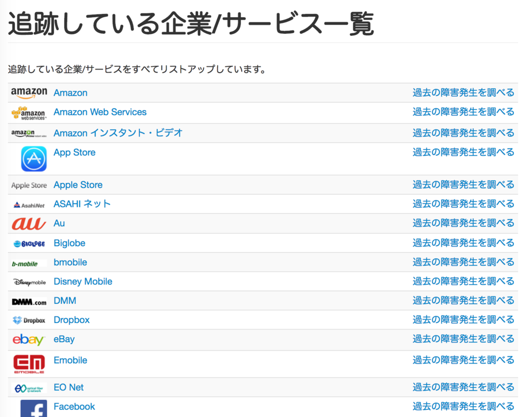Viewport: 532px width, 417px height.
Task: Open the Amazon Web Services link
Action: (100, 112)
